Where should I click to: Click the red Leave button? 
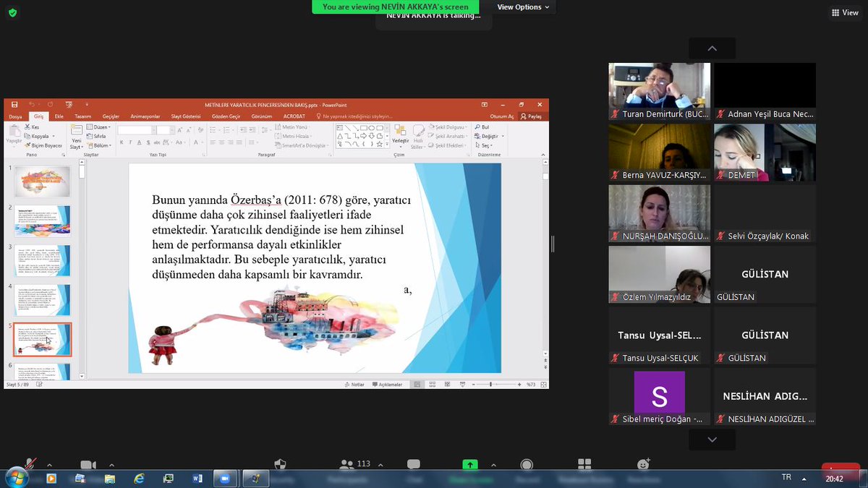pyautogui.click(x=841, y=468)
